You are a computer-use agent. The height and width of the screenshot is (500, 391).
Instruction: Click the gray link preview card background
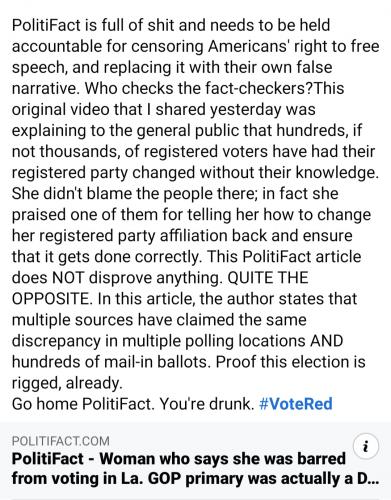click(x=195, y=461)
